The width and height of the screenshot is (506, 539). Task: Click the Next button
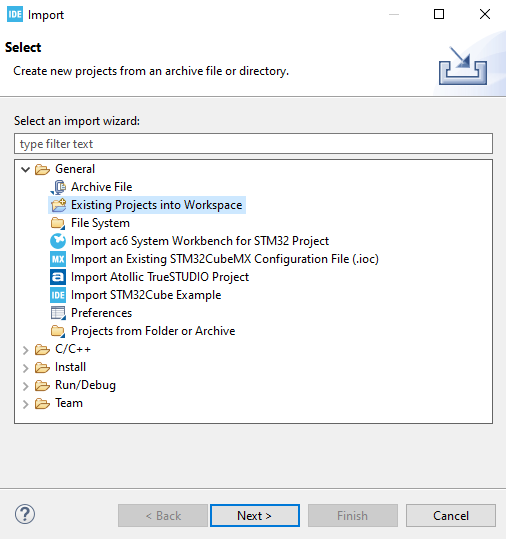(x=255, y=515)
